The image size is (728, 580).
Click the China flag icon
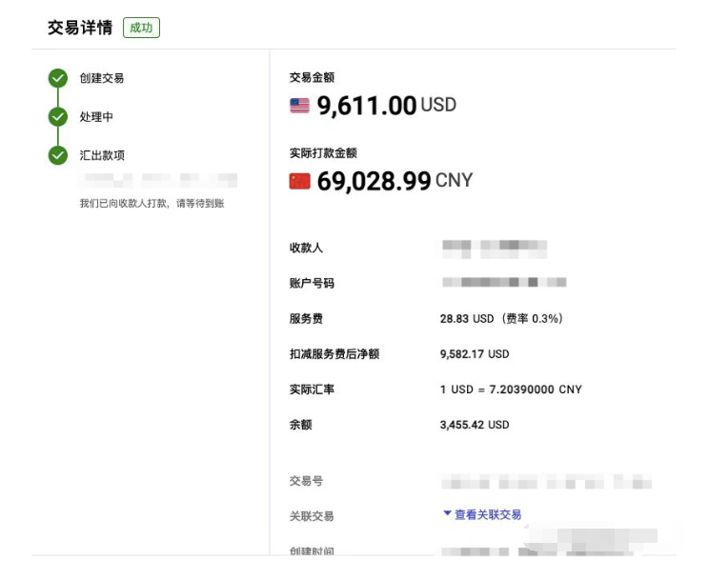[299, 181]
